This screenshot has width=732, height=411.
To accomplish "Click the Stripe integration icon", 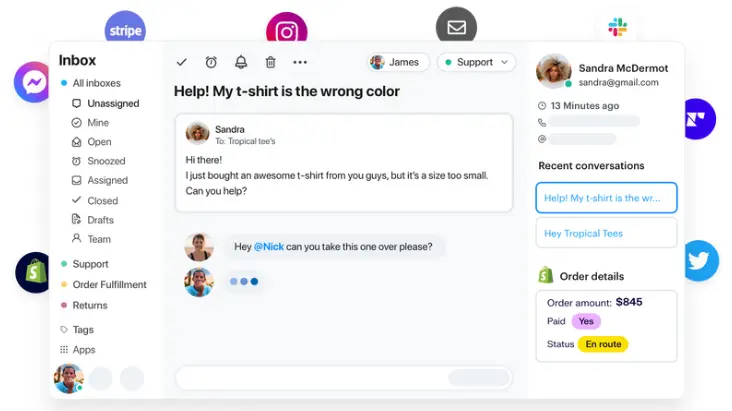I will (125, 29).
